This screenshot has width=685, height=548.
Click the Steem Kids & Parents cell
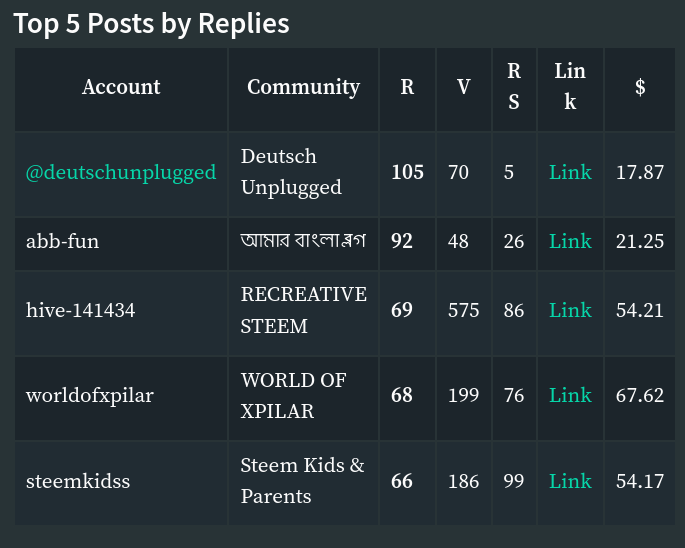pos(302,481)
